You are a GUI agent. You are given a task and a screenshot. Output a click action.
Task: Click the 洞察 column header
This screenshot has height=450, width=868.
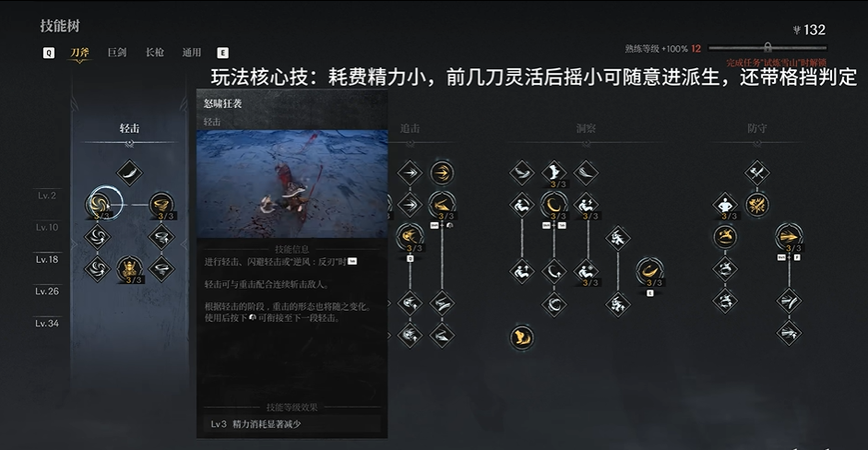pos(586,128)
